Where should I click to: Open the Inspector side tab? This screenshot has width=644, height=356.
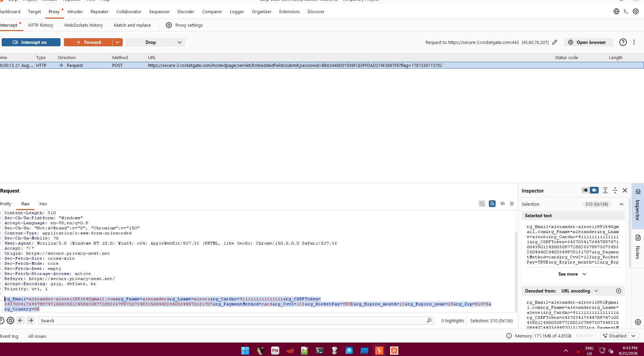[638, 206]
